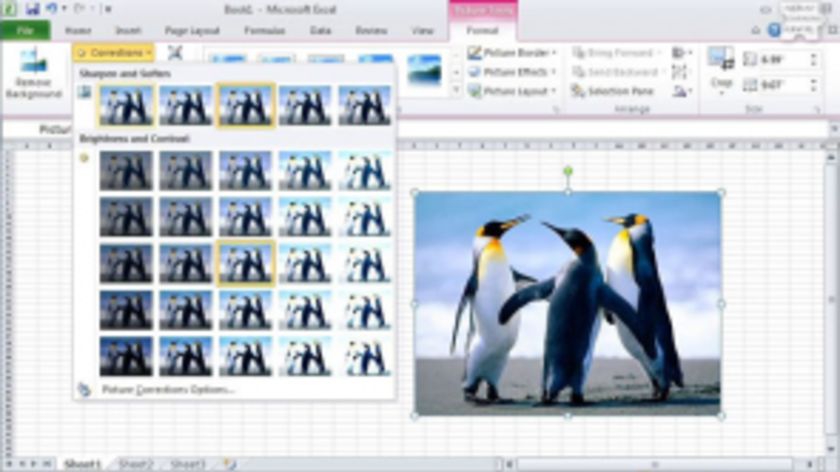840x472 pixels.
Task: Click the shape height input field
Action: [784, 59]
